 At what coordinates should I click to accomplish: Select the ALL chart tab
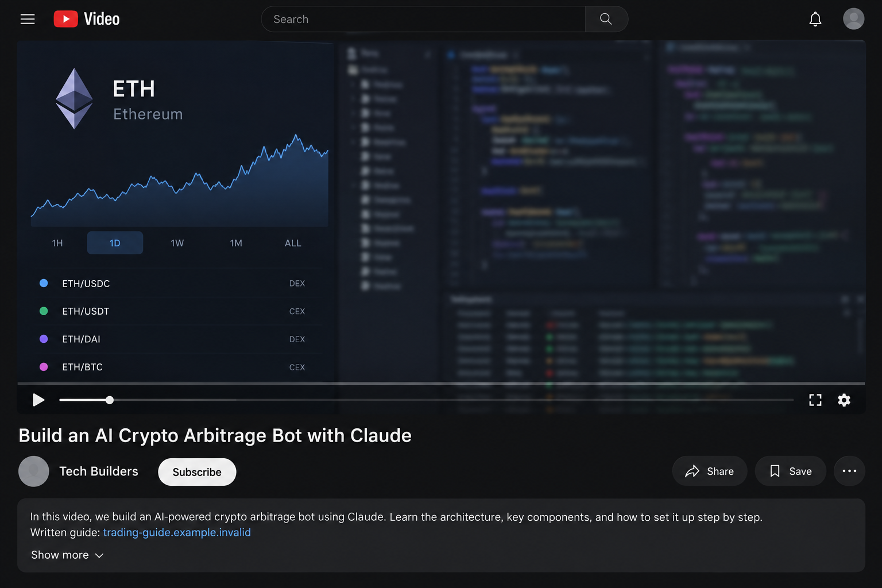pos(293,243)
